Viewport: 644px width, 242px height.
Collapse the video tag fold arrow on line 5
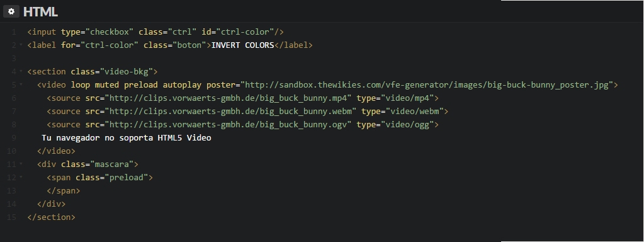click(21, 85)
